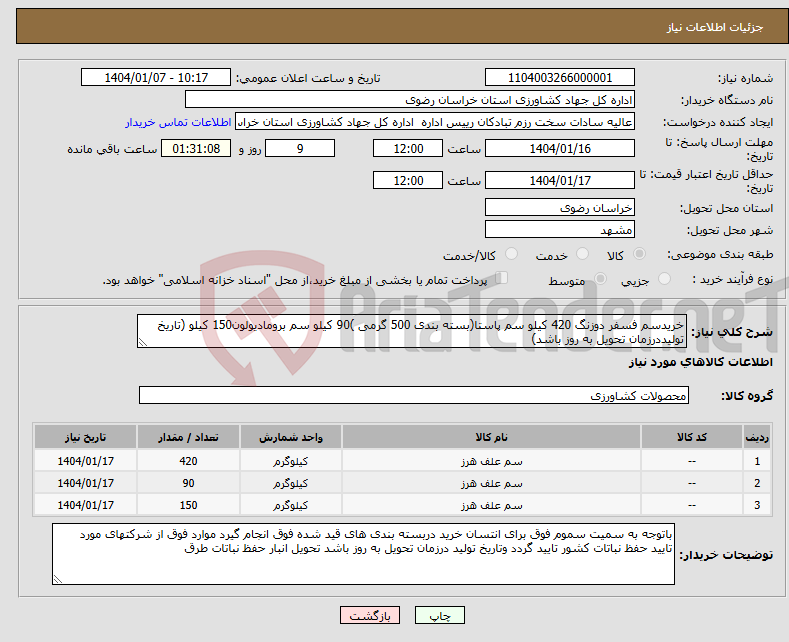This screenshot has height=642, width=789.
Task: Click the delivery province خراسان رضوی field
Action: pos(560,207)
